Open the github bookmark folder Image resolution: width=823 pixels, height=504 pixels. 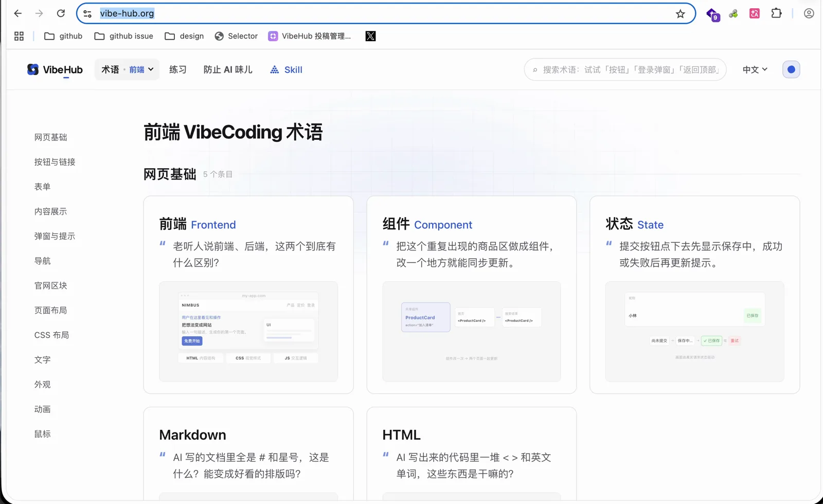(63, 36)
